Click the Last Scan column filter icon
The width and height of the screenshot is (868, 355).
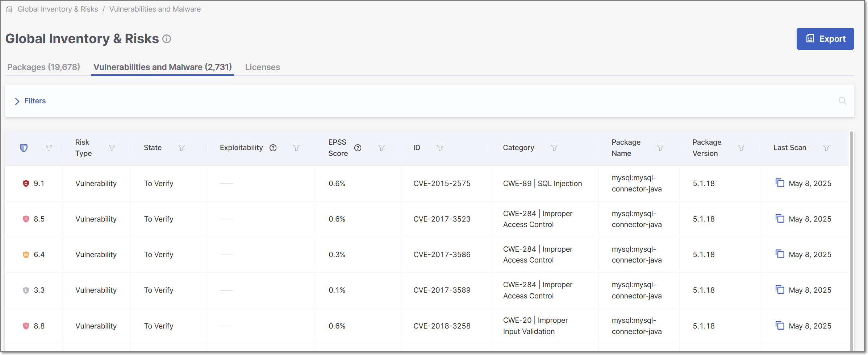(x=826, y=148)
